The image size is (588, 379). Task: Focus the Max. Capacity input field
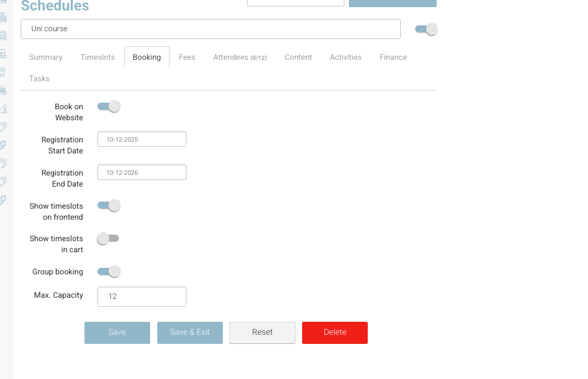tap(142, 296)
